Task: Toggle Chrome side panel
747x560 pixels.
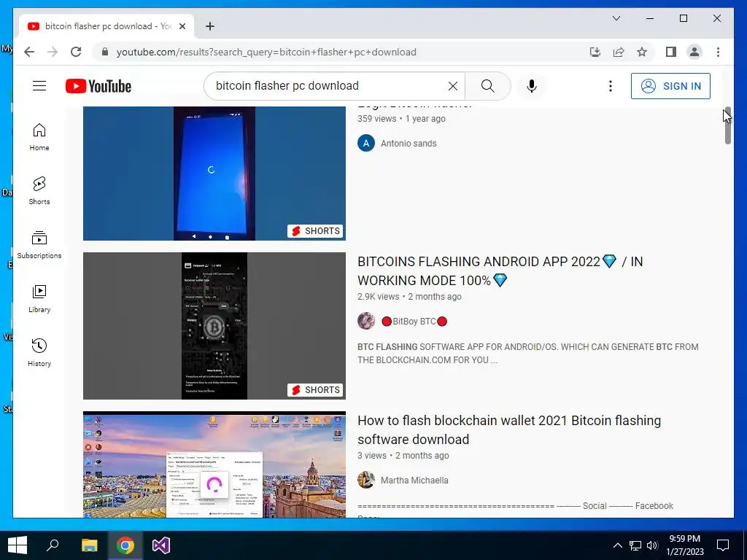Action: point(671,52)
